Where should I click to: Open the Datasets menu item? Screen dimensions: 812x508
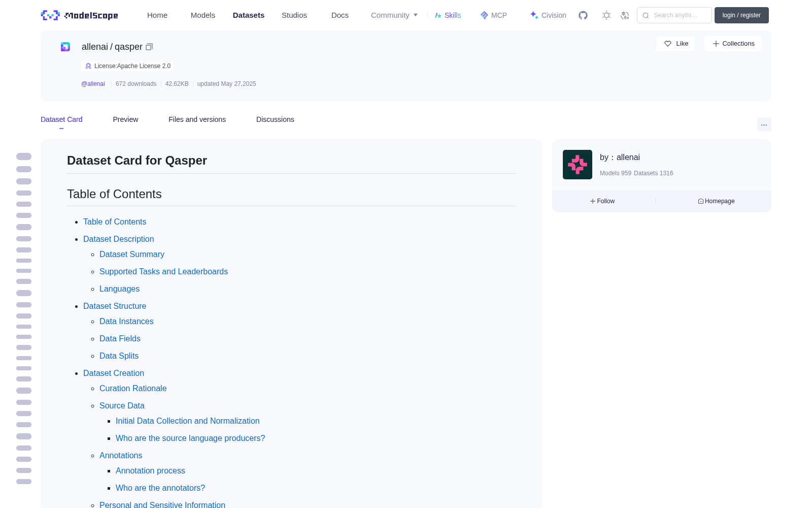pos(249,15)
